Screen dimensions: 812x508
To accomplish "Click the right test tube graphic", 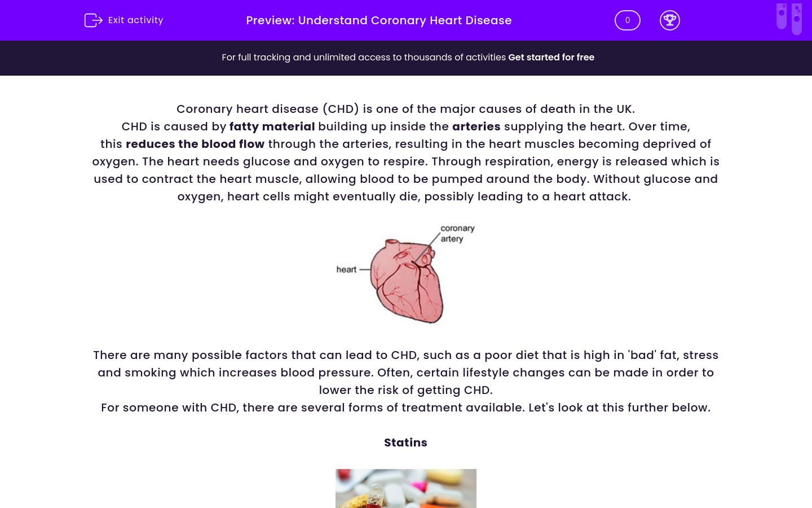I will pos(797,18).
